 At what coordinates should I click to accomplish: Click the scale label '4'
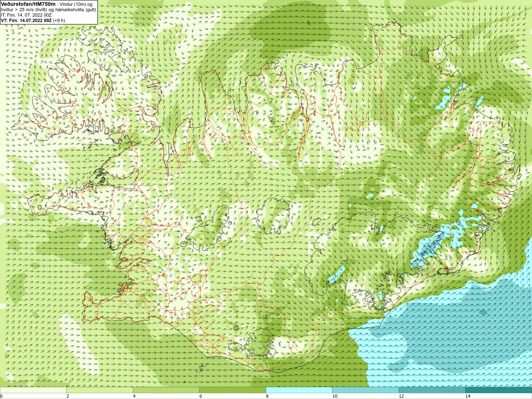click(x=134, y=396)
